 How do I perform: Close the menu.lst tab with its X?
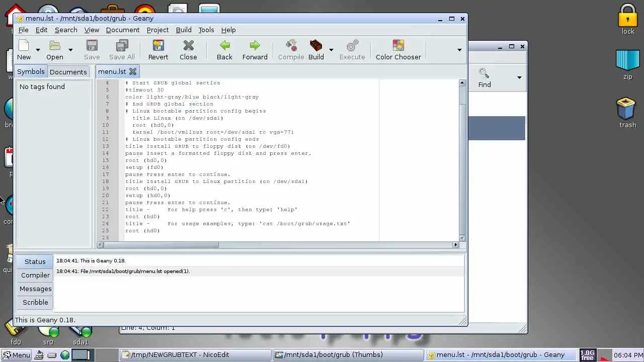click(x=132, y=71)
